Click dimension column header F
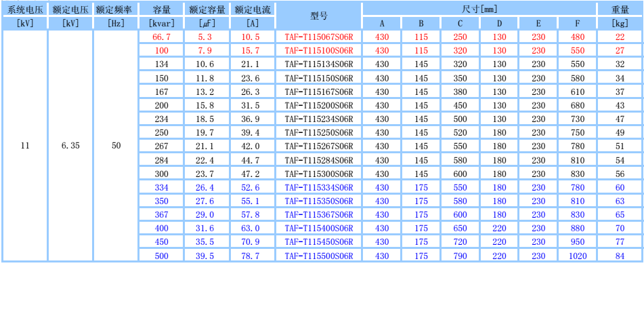The image size is (644, 312). coord(578,24)
